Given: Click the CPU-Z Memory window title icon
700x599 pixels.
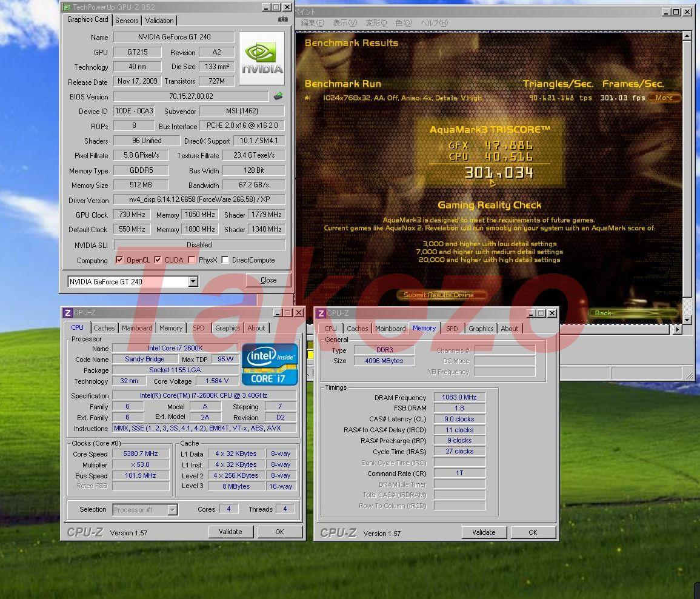Looking at the screenshot, I should click(x=321, y=313).
